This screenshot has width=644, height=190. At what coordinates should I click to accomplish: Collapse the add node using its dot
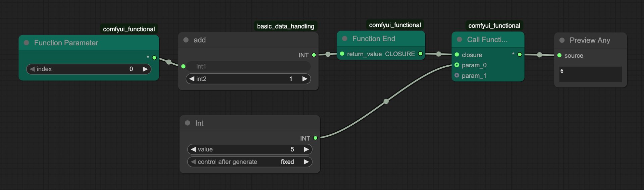(186, 40)
